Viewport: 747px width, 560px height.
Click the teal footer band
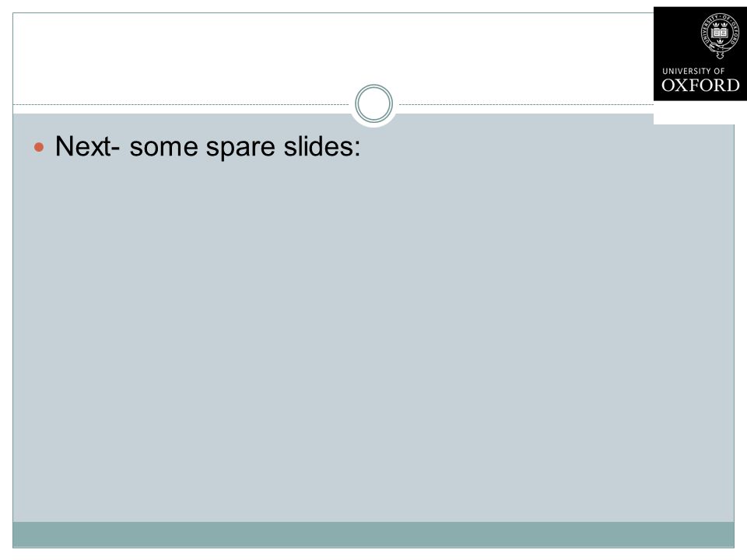pyautogui.click(x=373, y=534)
